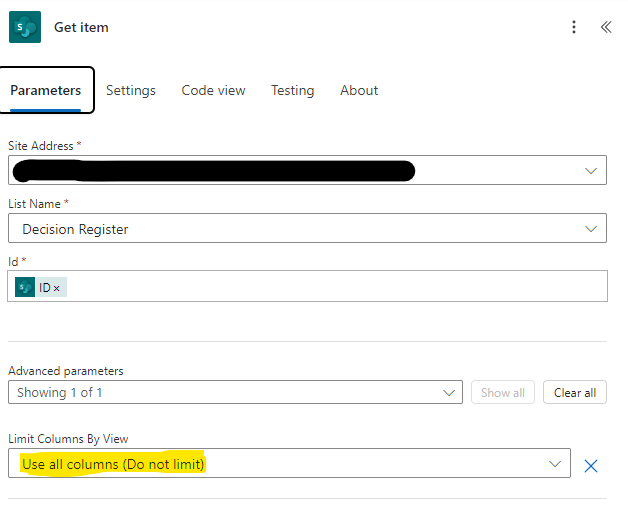628x506 pixels.
Task: Remove the ID token with its x
Action: pos(56,288)
